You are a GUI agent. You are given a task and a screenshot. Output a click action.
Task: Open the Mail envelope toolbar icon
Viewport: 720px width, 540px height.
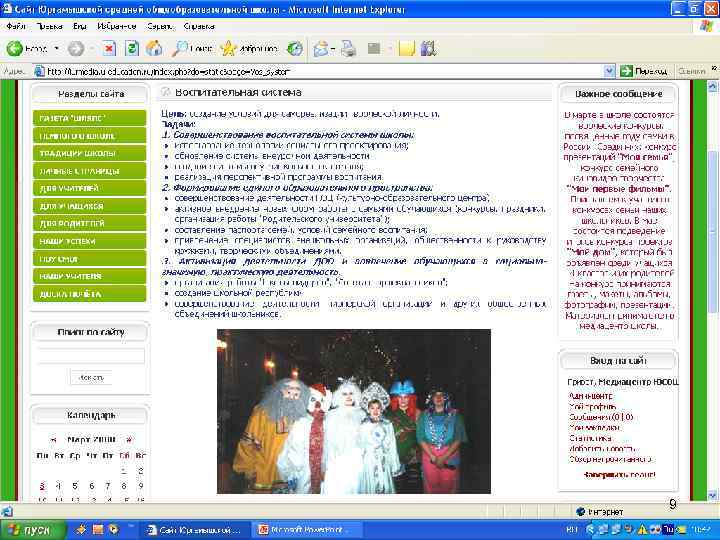pyautogui.click(x=321, y=48)
